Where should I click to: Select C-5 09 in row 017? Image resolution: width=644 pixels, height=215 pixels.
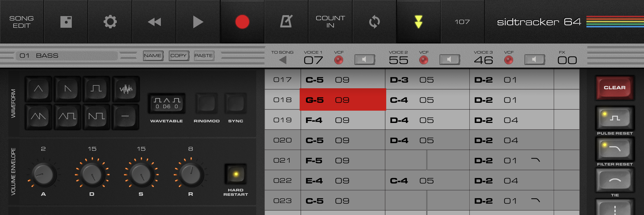(x=343, y=80)
